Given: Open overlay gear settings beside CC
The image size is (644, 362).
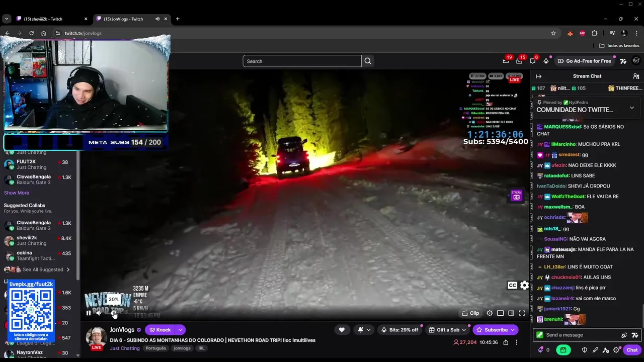Looking at the screenshot, I should (524, 285).
